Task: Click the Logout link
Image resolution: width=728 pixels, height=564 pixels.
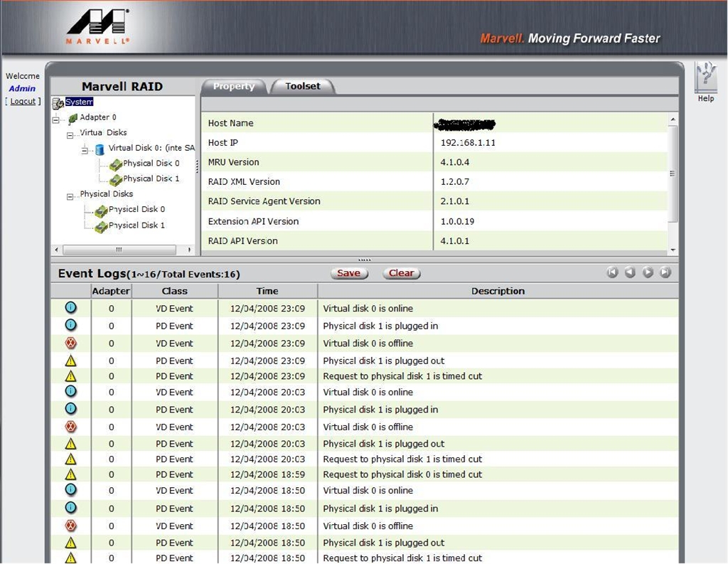Action: click(x=23, y=102)
